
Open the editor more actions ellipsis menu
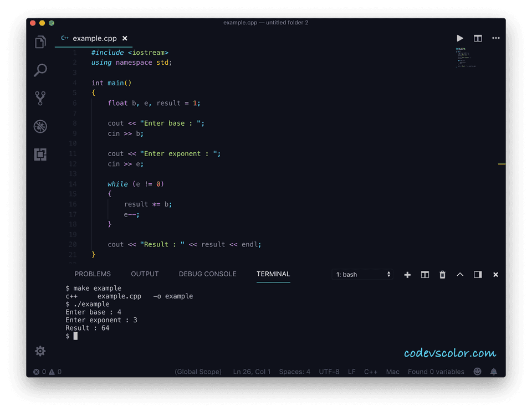(x=495, y=38)
